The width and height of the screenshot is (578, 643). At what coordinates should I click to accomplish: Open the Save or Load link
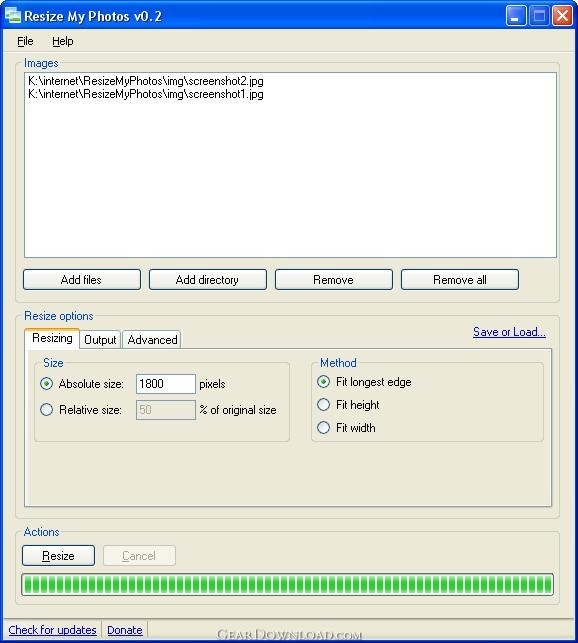pyautogui.click(x=509, y=332)
